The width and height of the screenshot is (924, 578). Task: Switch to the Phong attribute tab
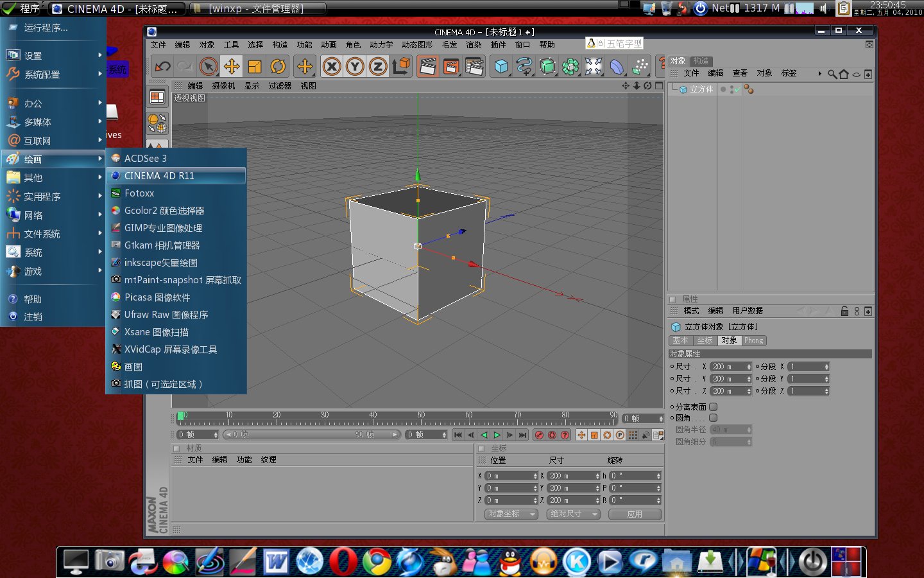tap(754, 341)
